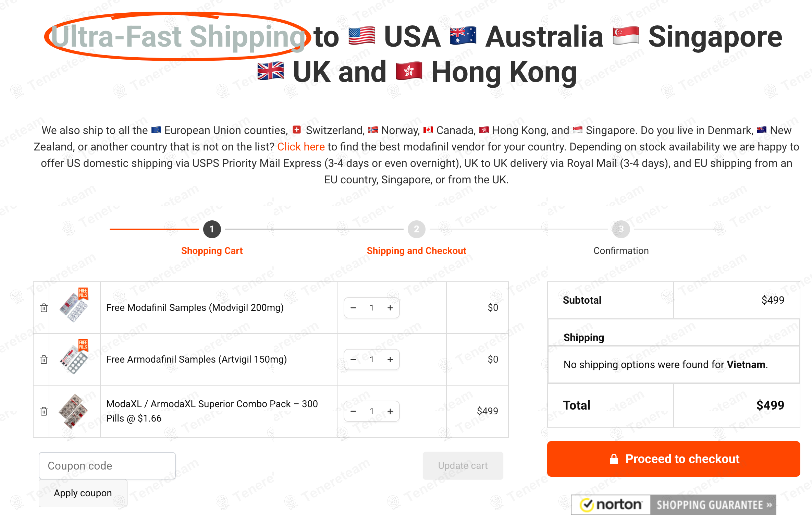Delete Free Armodafinil Samples via trash icon
The height and width of the screenshot is (523, 812).
click(44, 359)
